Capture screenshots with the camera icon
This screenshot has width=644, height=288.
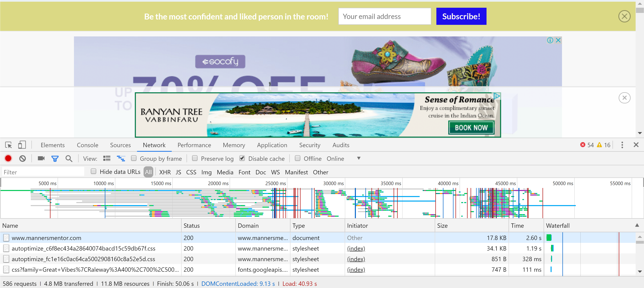coord(41,158)
